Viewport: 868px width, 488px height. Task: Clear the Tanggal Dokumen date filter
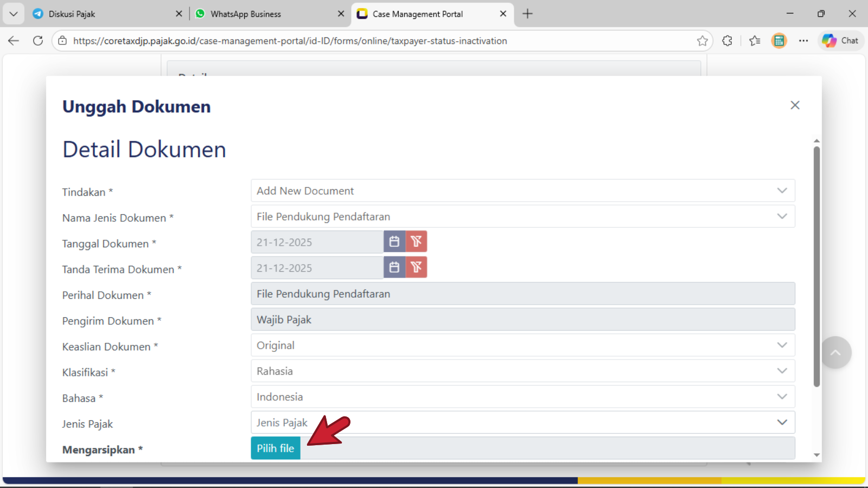coord(416,242)
